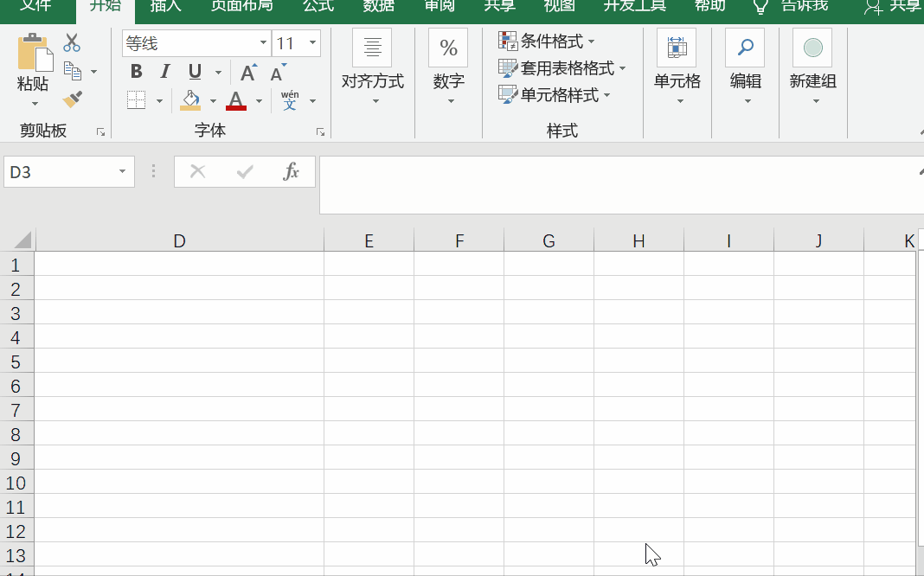Switch to the 公式 ribbon tab
The width and height of the screenshot is (924, 576).
coord(318,6)
